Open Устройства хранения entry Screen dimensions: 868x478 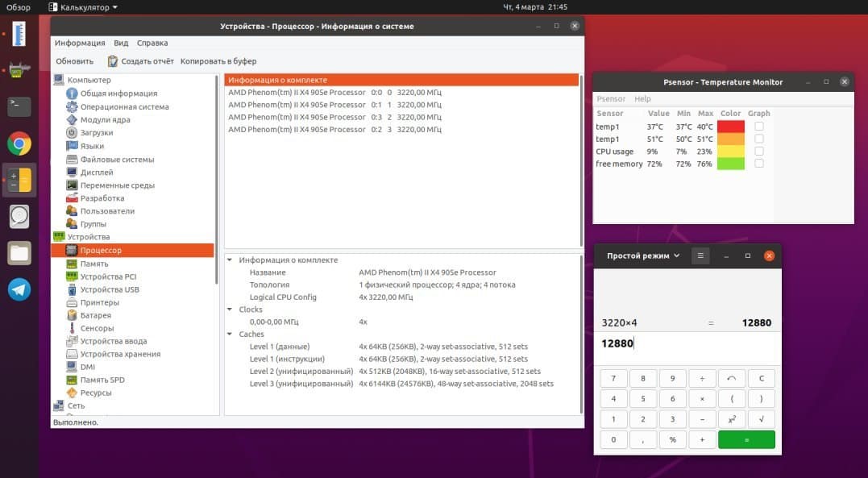point(120,354)
